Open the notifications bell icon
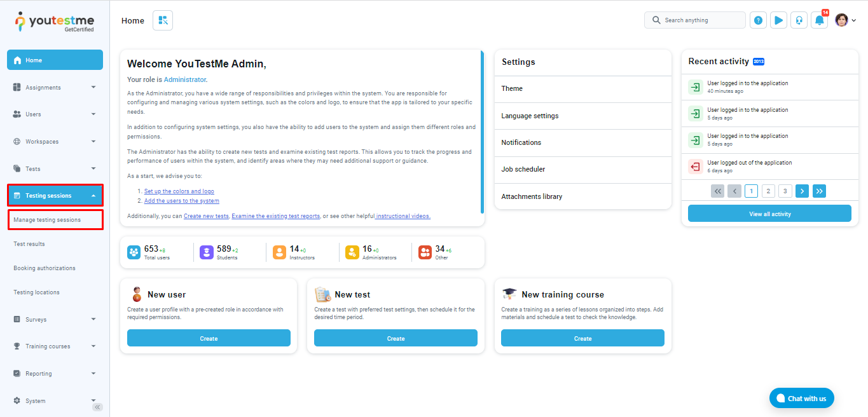 click(820, 20)
